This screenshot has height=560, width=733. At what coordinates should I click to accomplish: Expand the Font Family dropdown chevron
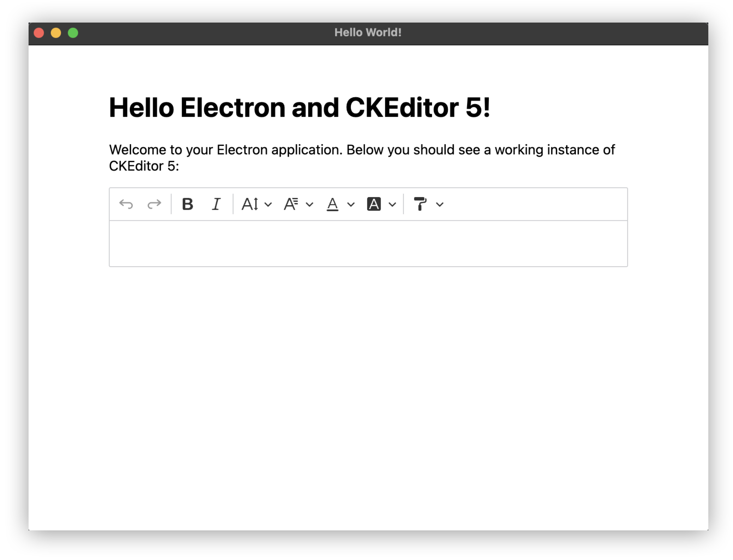tap(310, 205)
